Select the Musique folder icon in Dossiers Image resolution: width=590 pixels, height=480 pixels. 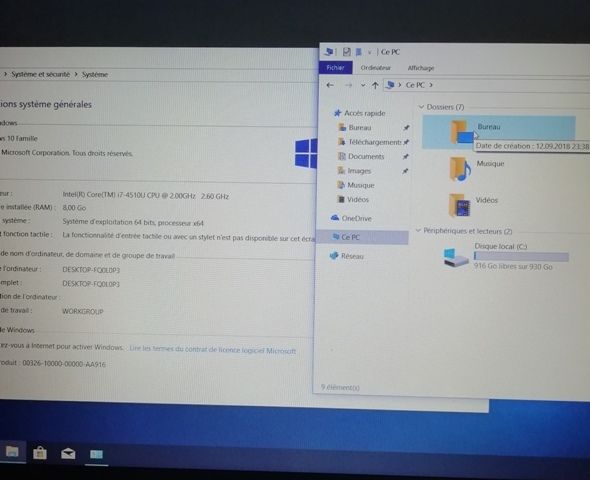pos(460,169)
